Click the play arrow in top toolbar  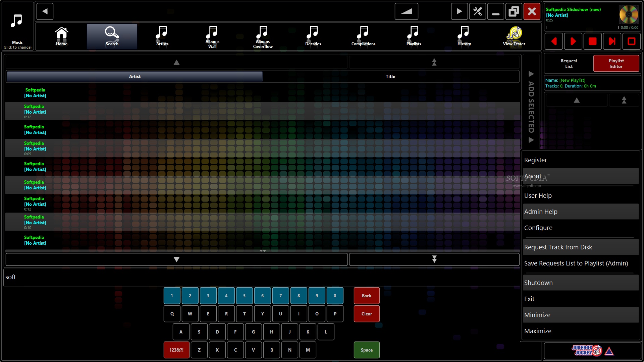point(459,11)
